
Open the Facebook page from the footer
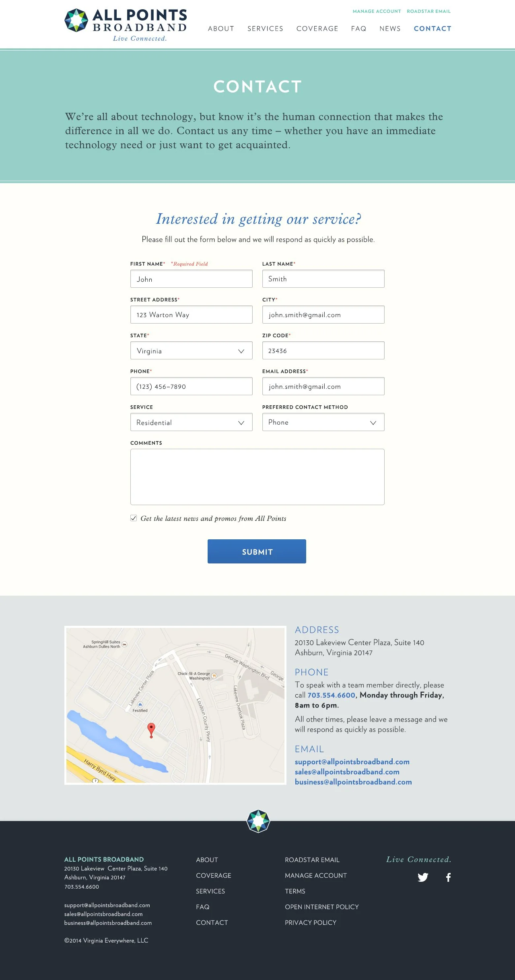point(448,877)
